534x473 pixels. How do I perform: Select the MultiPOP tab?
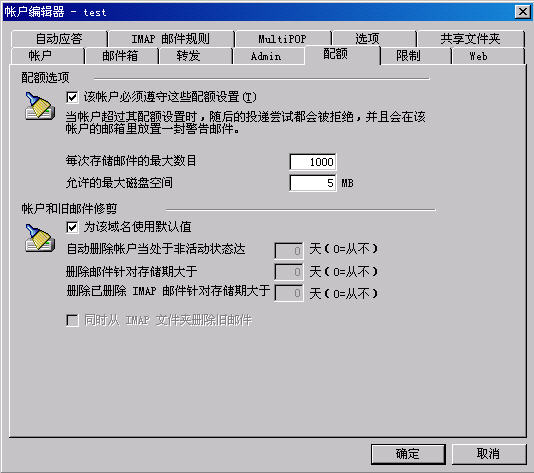(283, 39)
